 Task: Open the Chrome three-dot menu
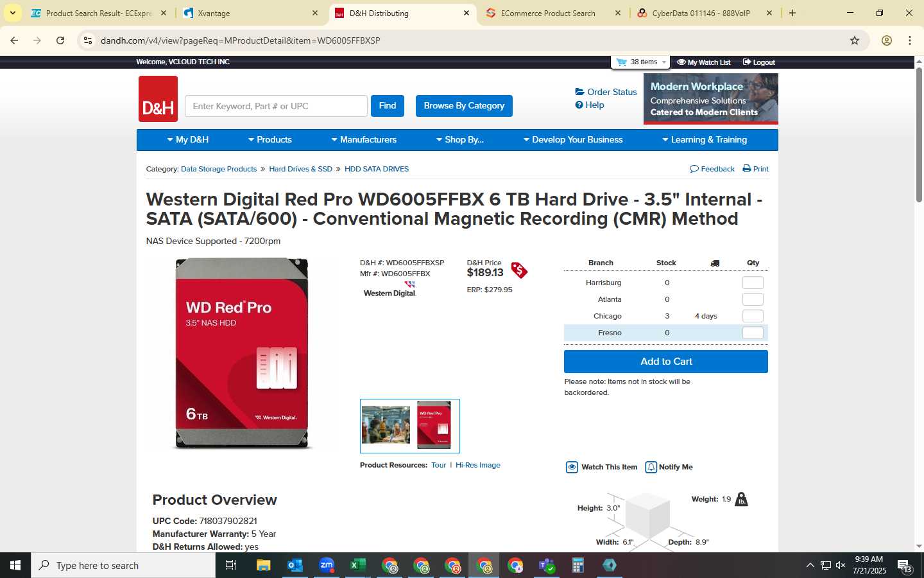point(910,40)
